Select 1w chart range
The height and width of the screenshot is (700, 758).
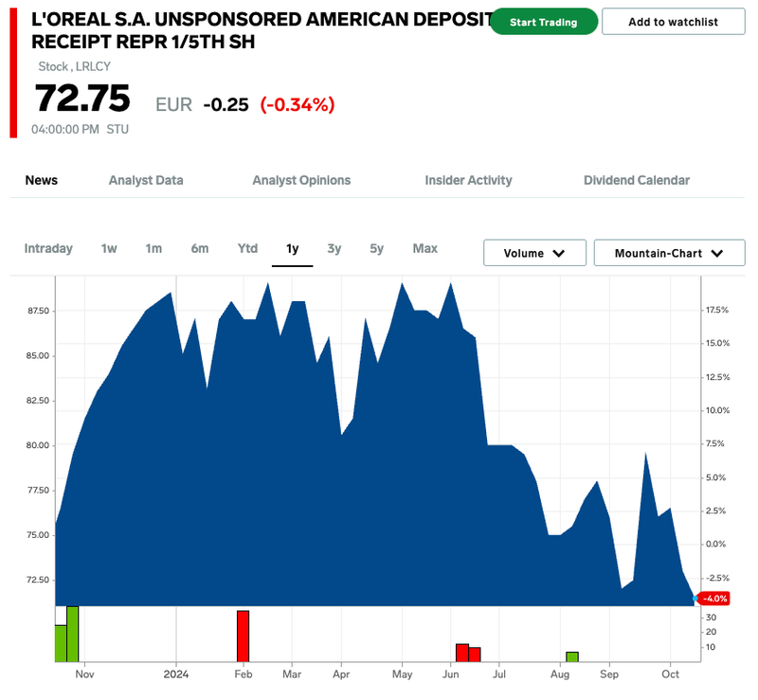(x=109, y=248)
